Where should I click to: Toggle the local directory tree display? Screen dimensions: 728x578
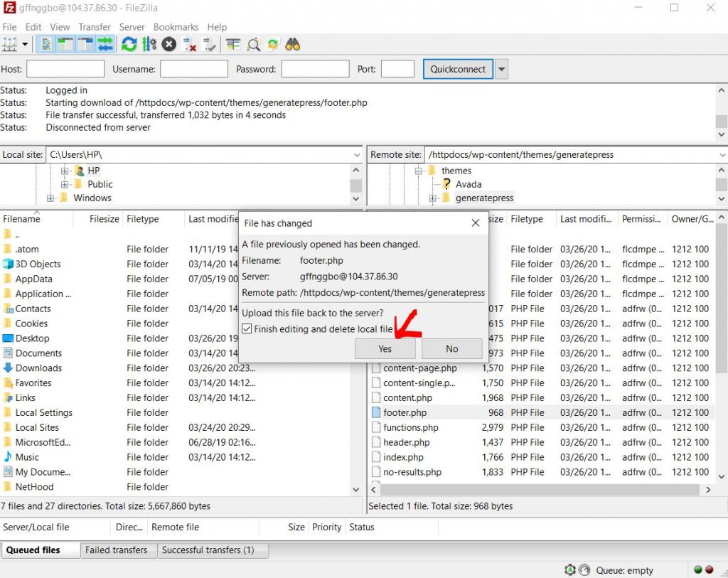[65, 45]
